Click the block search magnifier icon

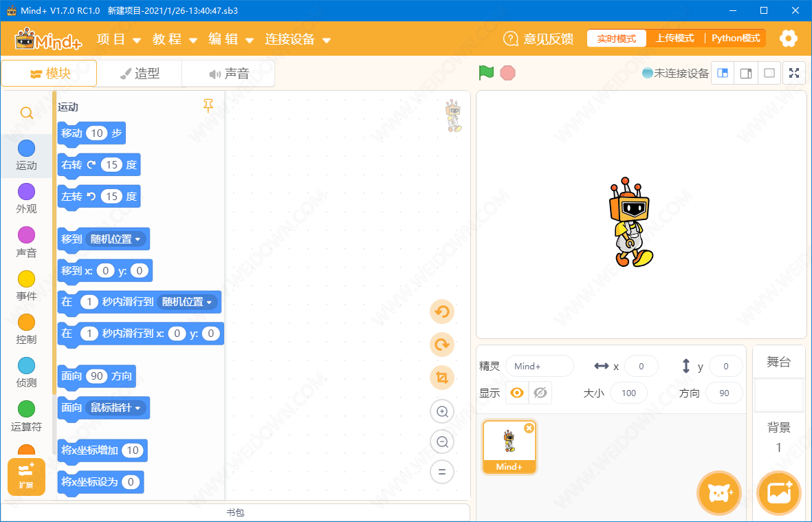(x=26, y=112)
